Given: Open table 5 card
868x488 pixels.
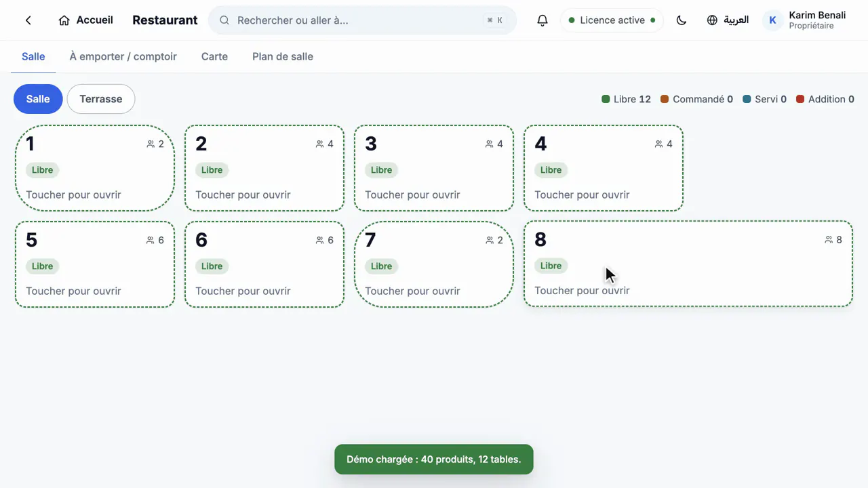Looking at the screenshot, I should tap(95, 264).
